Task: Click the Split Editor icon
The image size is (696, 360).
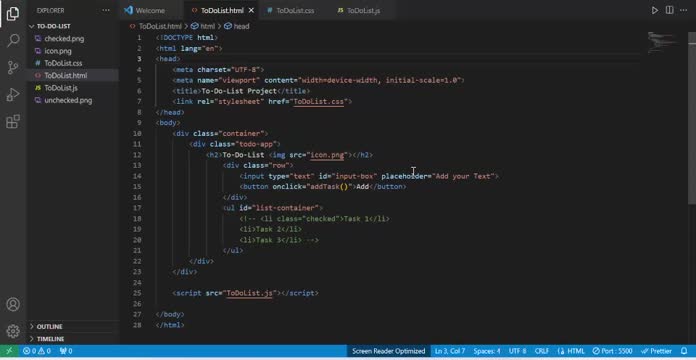Action: [x=669, y=10]
